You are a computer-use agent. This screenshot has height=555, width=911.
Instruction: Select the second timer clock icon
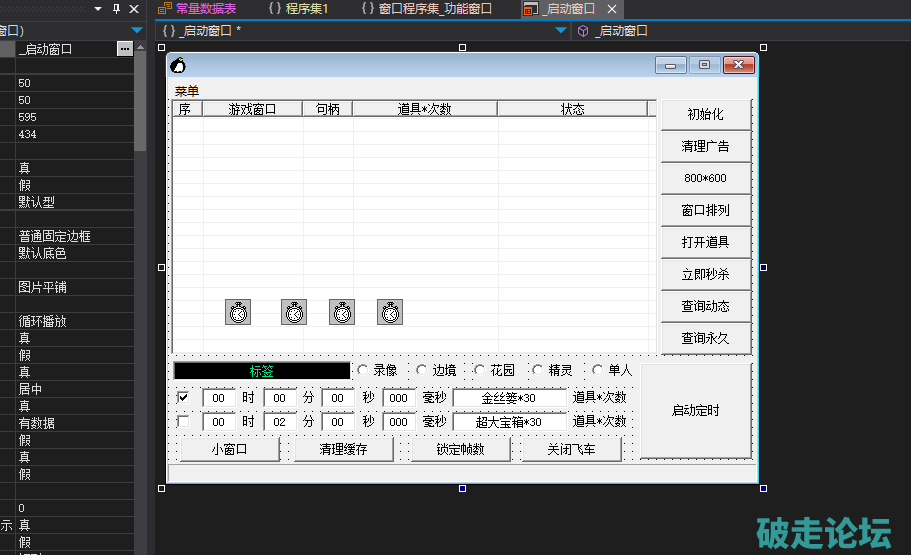(x=294, y=312)
